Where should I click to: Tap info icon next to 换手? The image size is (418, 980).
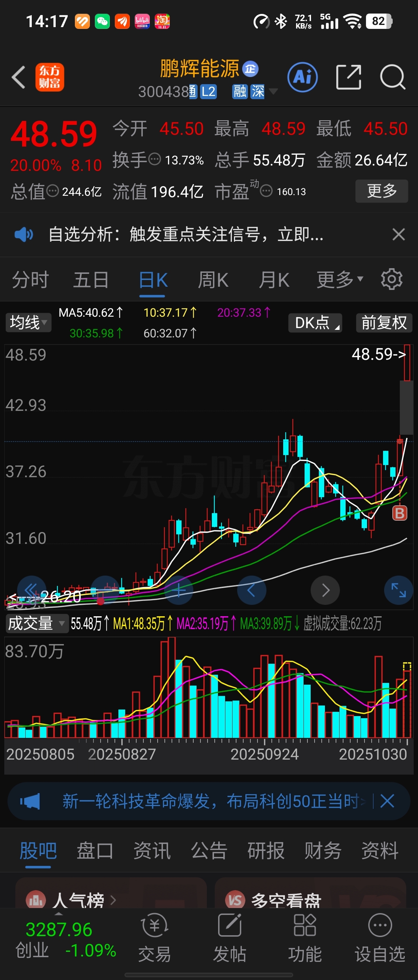coord(154,159)
